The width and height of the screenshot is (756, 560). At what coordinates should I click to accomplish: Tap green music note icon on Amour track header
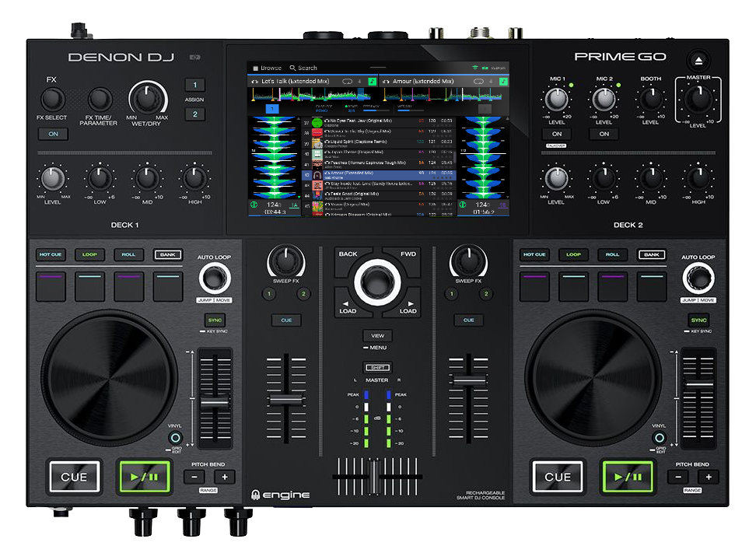pos(503,81)
